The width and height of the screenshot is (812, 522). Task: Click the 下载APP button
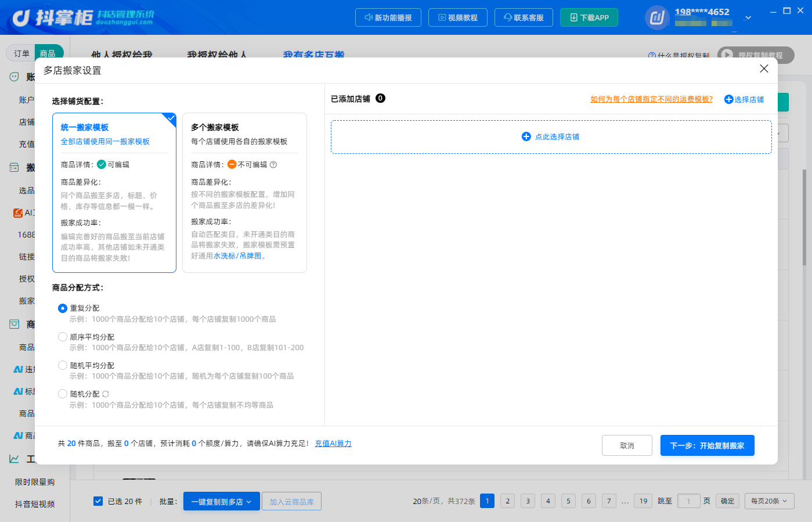[589, 17]
